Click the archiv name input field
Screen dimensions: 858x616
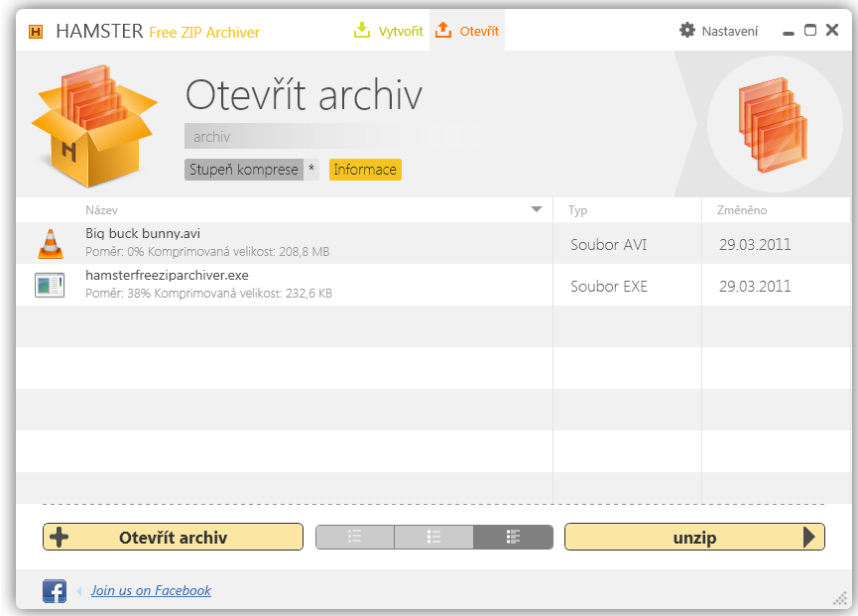328,136
